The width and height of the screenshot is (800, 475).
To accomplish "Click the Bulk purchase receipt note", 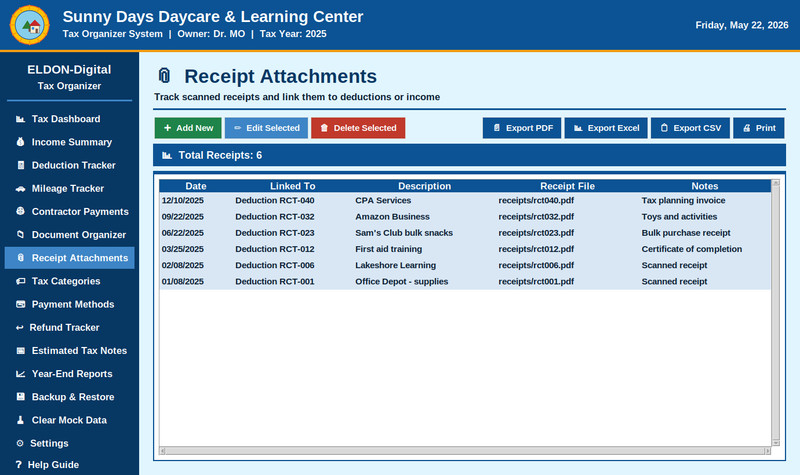I will [x=686, y=233].
